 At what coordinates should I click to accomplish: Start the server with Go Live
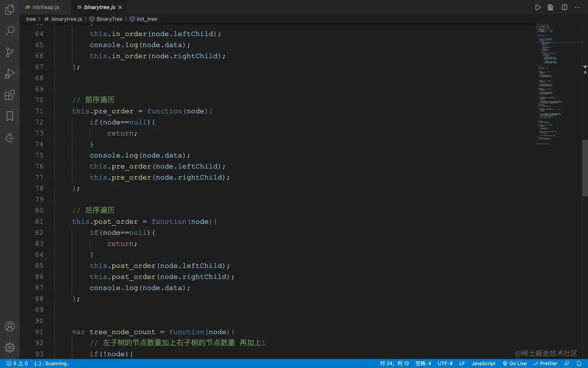tap(514, 363)
